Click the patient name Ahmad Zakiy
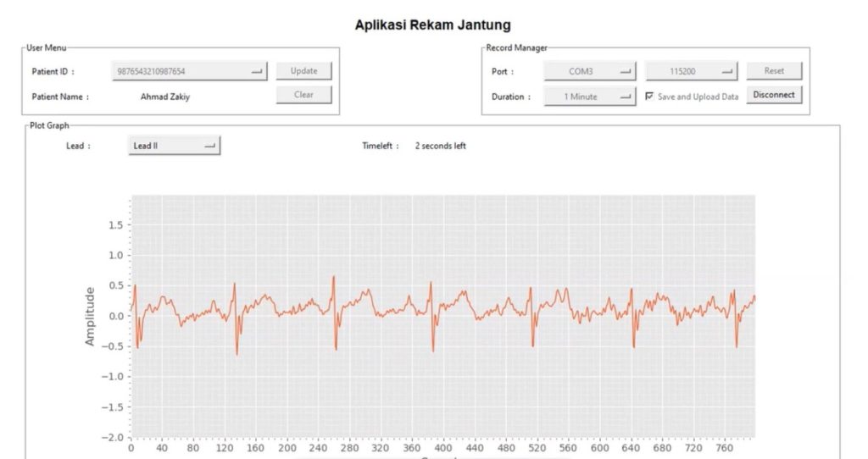The image size is (868, 459). [165, 97]
